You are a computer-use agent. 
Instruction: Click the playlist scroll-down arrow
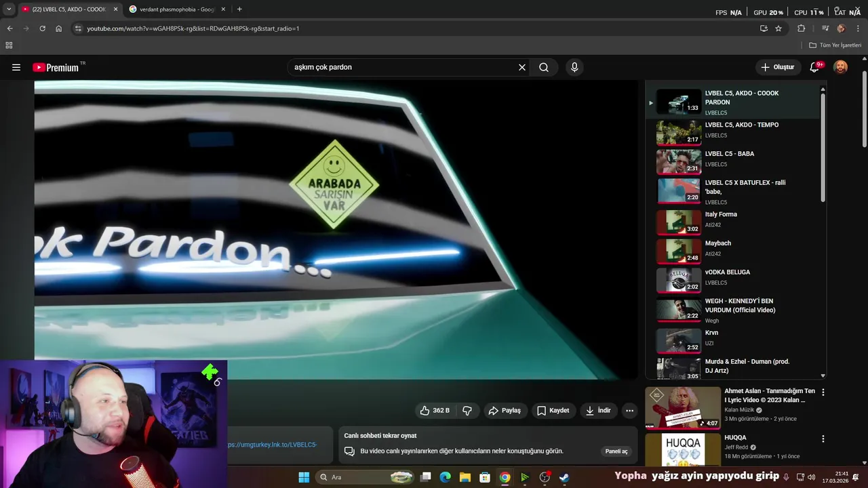pyautogui.click(x=823, y=375)
